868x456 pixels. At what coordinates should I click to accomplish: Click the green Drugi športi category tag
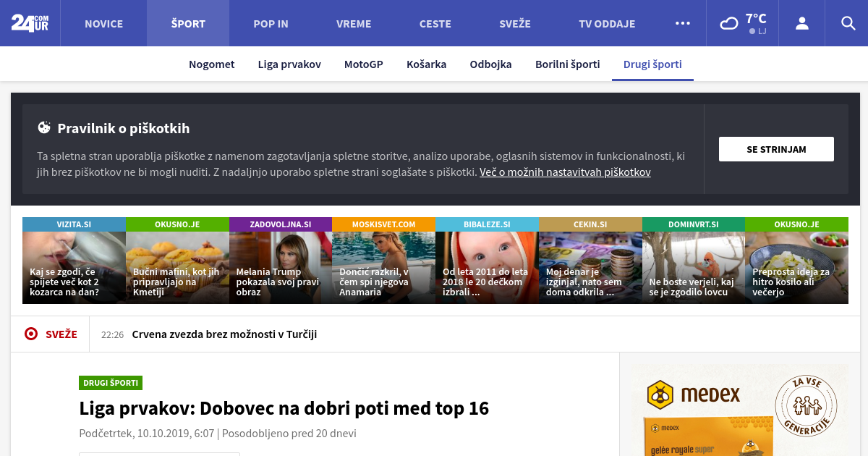[x=111, y=383]
